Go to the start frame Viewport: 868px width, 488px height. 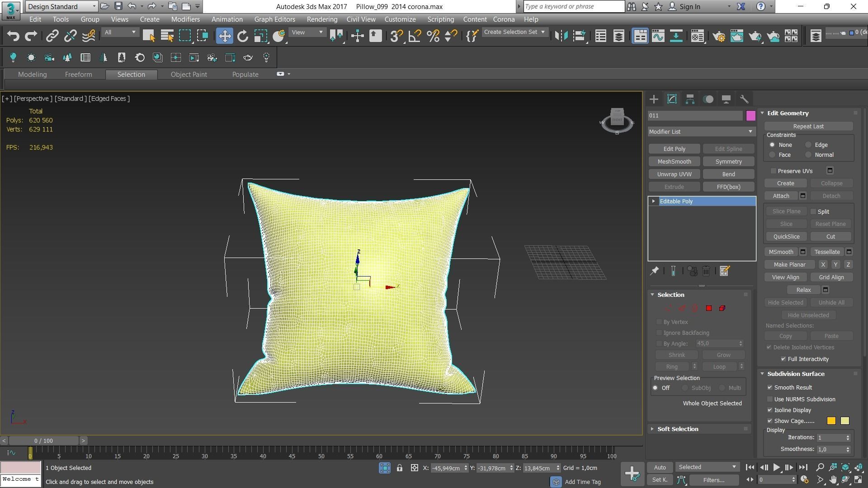coord(750,467)
